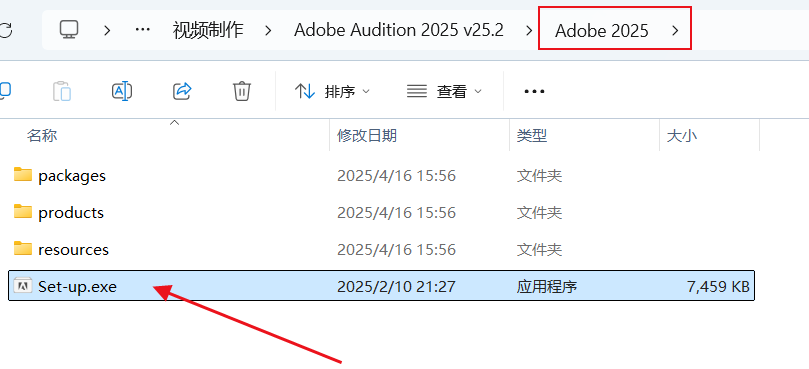Show hidden breadcrumb path via ellipsis
Viewport: 809px width, 369px height.
[x=142, y=30]
